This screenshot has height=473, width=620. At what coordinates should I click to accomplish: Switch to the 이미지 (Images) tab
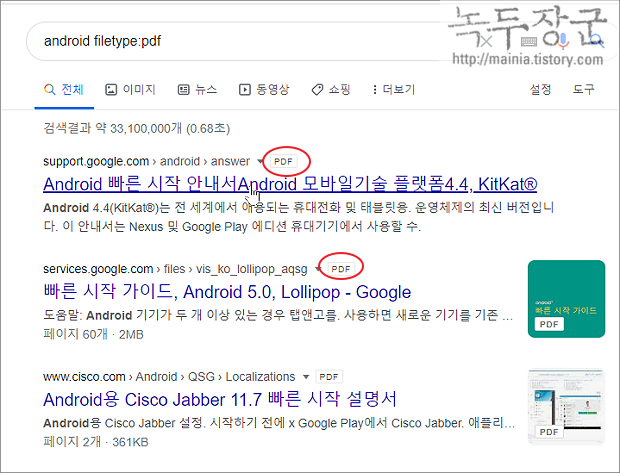click(130, 90)
